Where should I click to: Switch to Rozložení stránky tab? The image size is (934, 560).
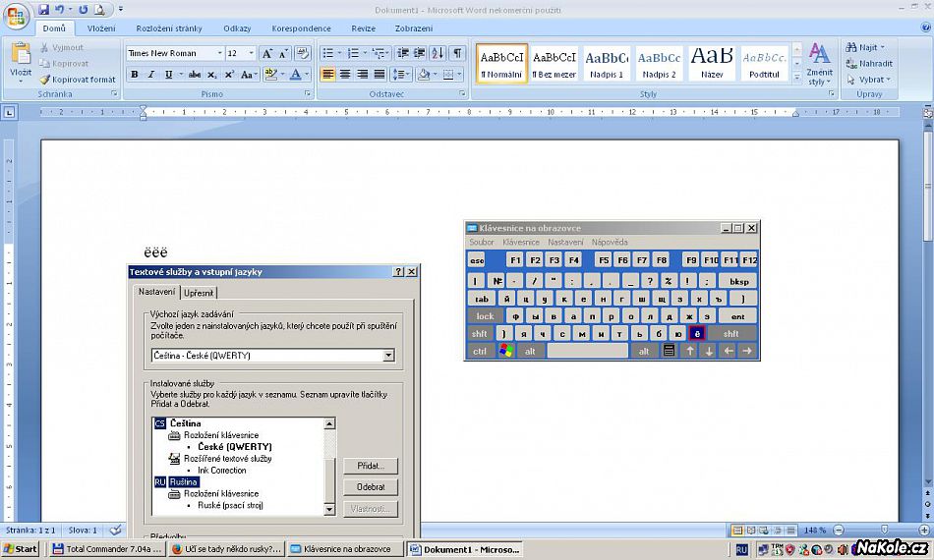[x=169, y=28]
